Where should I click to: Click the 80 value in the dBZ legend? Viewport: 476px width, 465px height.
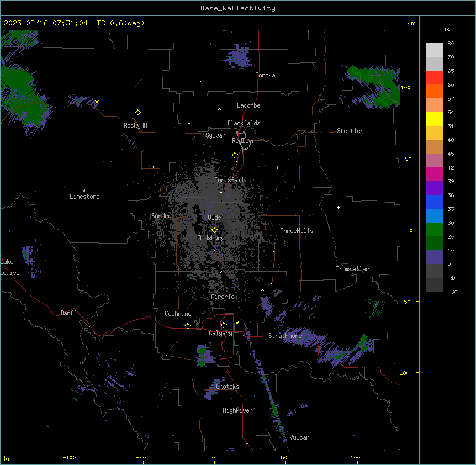451,44
